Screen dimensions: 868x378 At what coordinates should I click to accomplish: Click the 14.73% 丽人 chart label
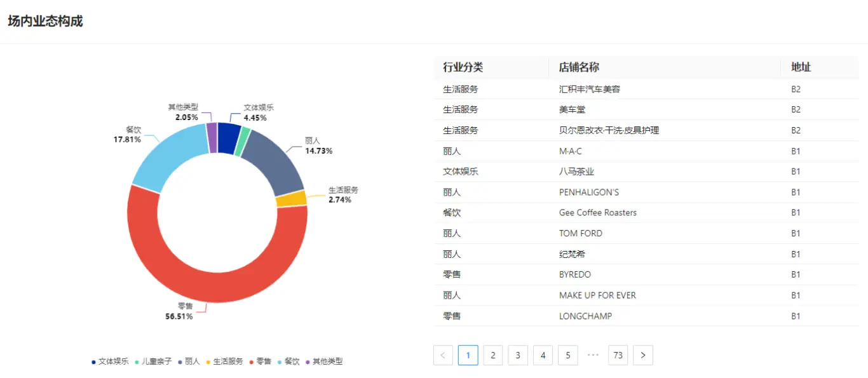(318, 146)
